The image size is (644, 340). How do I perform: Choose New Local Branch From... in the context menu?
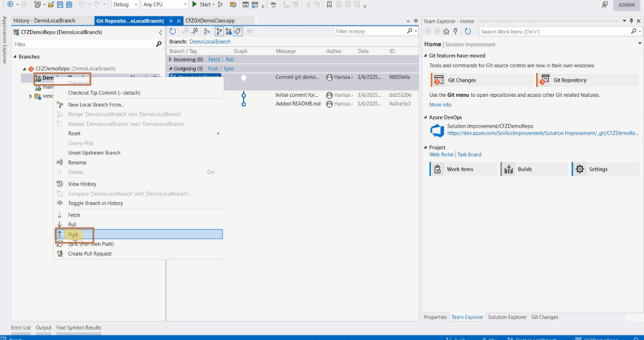tap(139, 105)
